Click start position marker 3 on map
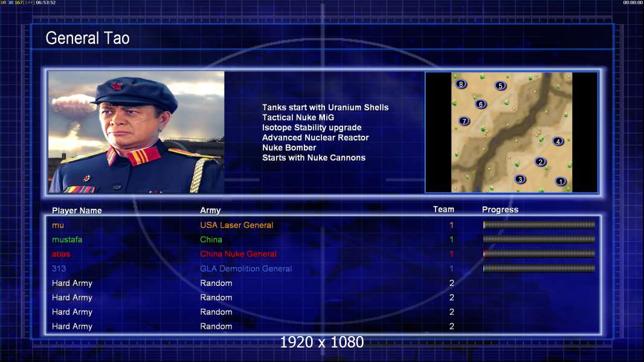Viewport: 644px width, 362px height. coord(520,179)
